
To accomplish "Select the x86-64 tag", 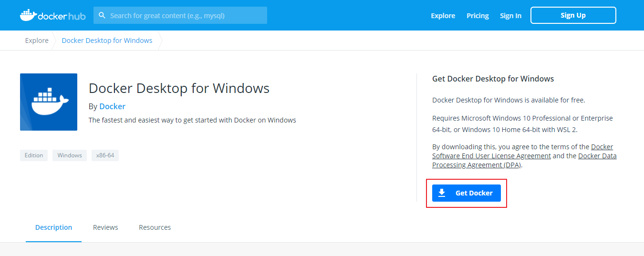I will [x=105, y=155].
